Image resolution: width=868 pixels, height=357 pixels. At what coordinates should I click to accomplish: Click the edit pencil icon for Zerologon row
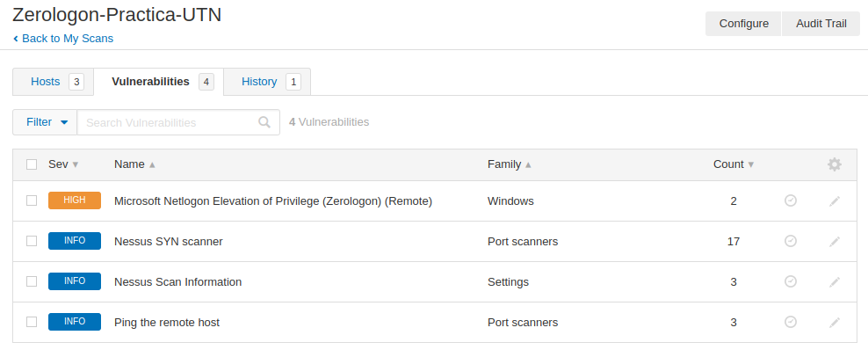(835, 201)
